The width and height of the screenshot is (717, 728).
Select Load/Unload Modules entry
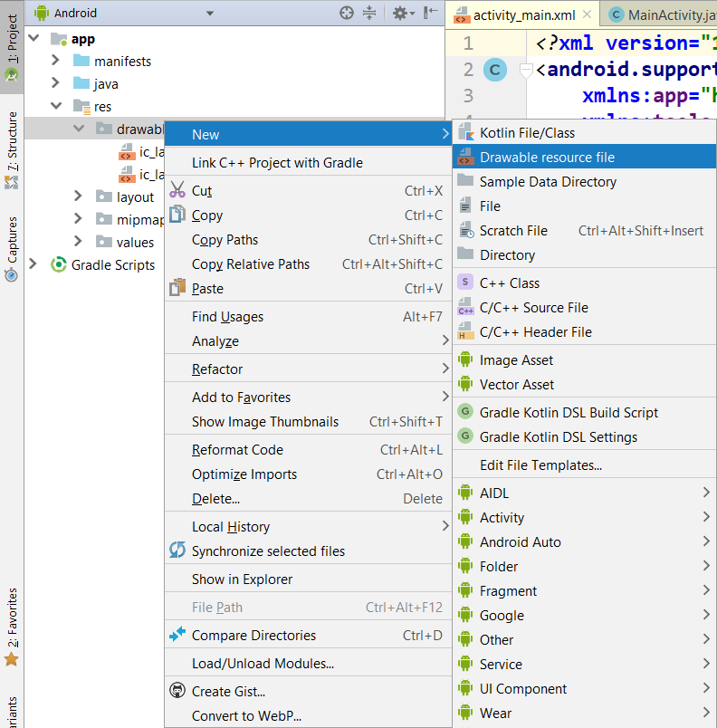coord(308,663)
